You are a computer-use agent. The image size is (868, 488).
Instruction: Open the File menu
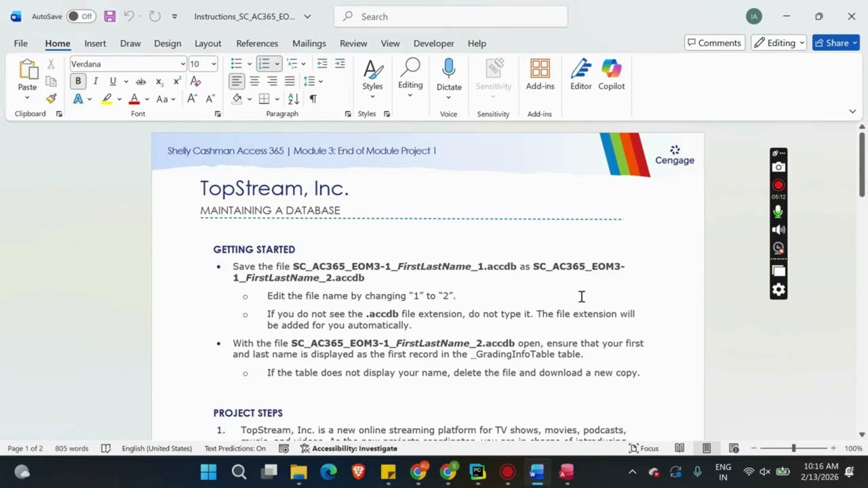[x=21, y=43]
